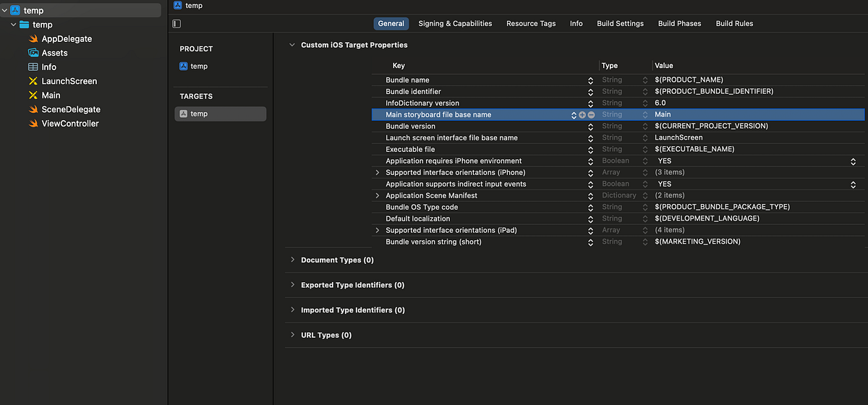The width and height of the screenshot is (868, 405).
Task: Click the Assets catalog icon
Action: [x=33, y=53]
